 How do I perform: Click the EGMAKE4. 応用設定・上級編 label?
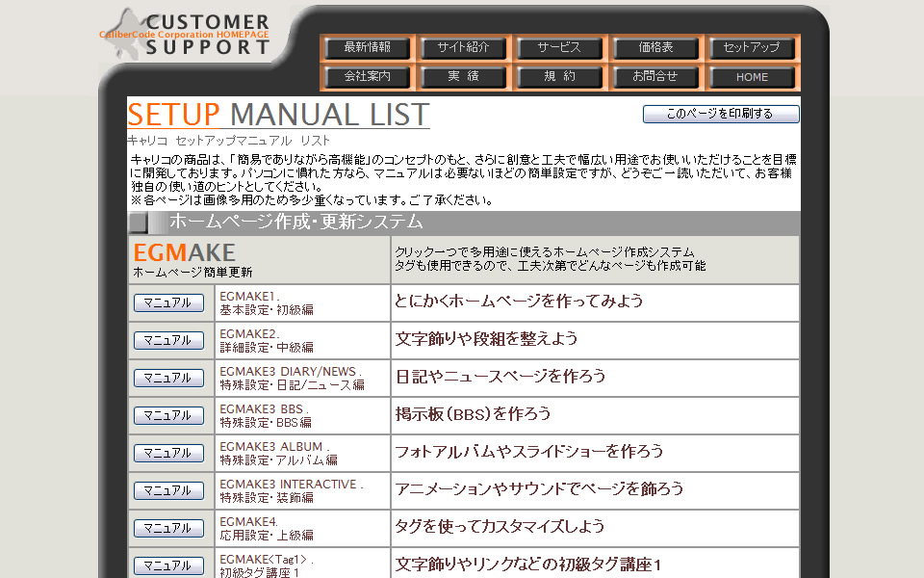pyautogui.click(x=267, y=529)
